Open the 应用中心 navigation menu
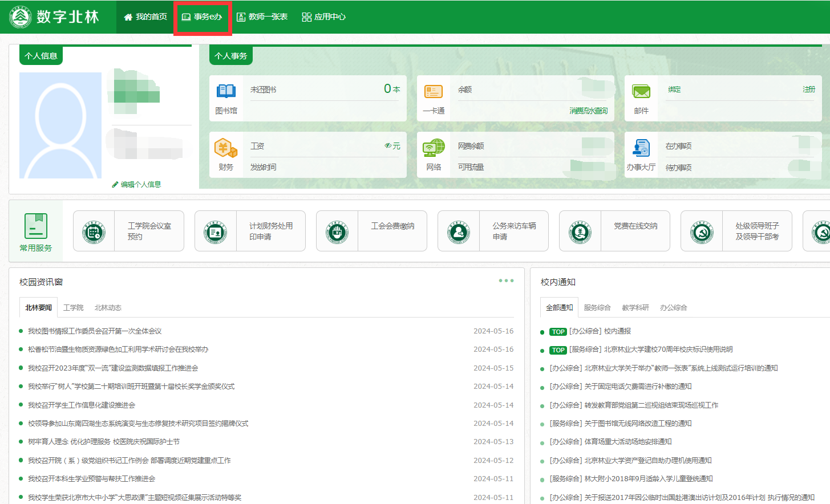 click(x=324, y=17)
